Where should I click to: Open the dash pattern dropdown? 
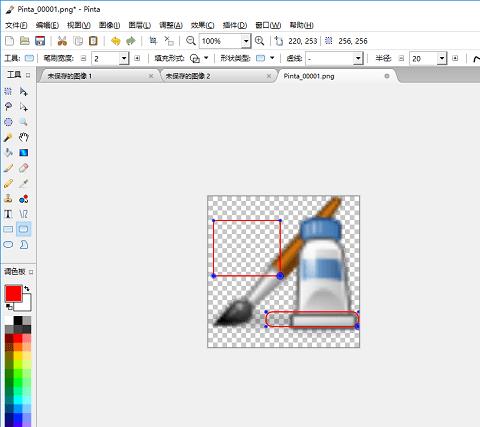(x=358, y=59)
